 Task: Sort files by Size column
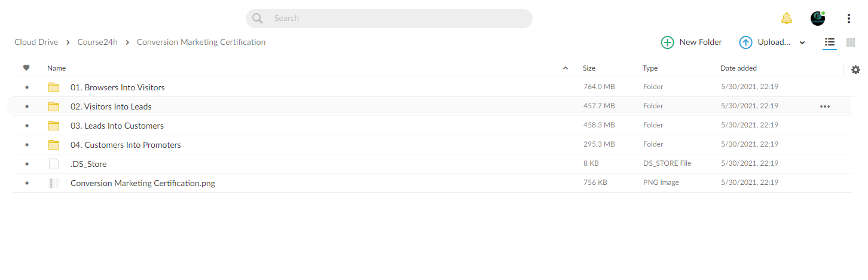pyautogui.click(x=589, y=68)
